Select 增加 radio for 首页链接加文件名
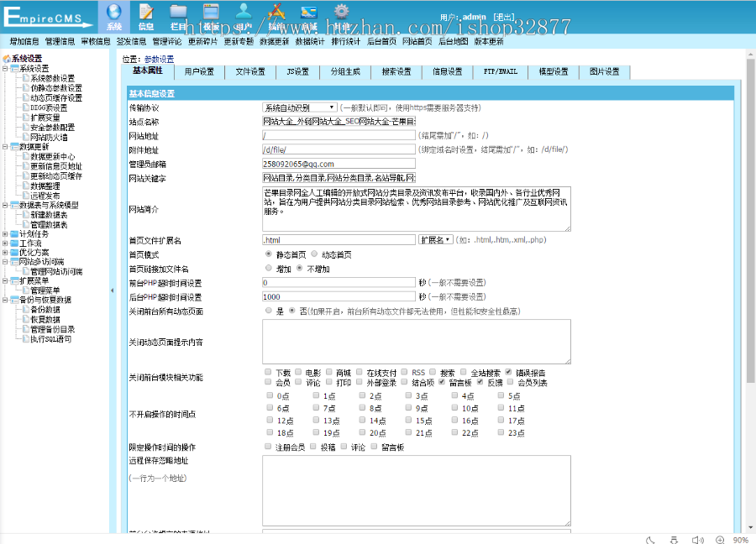This screenshot has width=756, height=544. pos(269,268)
